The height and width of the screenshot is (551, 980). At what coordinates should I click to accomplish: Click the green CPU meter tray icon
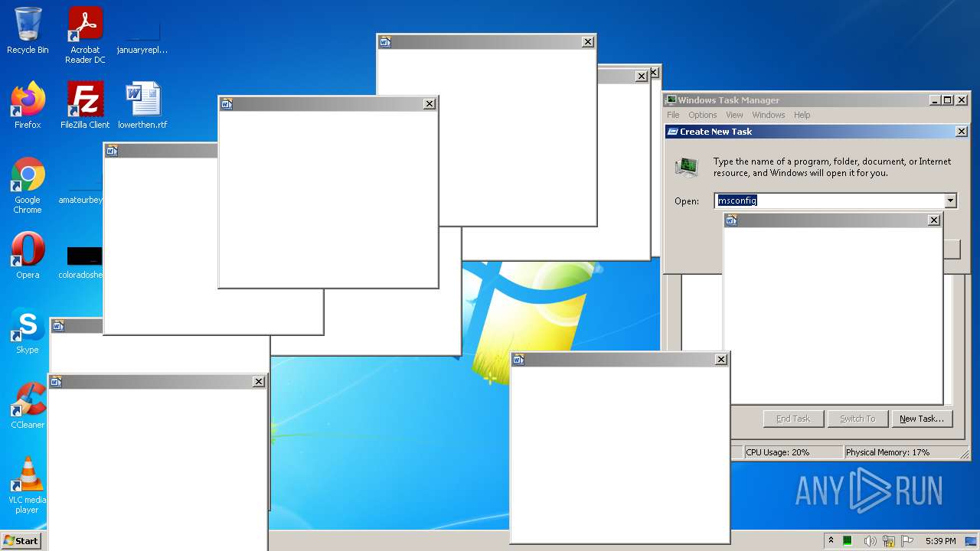[x=848, y=541]
